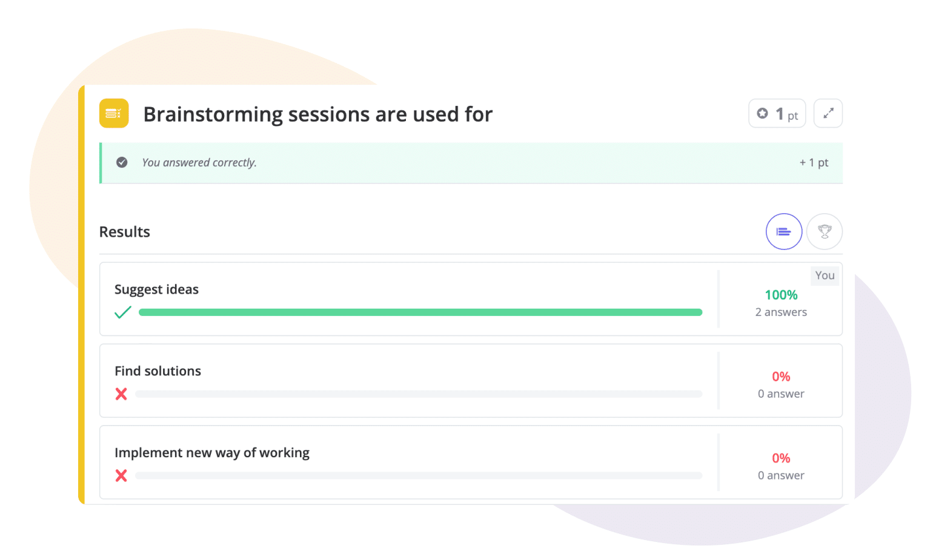Click the answered-correctly check circle icon
The width and height of the screenshot is (933, 560).
[x=122, y=162]
